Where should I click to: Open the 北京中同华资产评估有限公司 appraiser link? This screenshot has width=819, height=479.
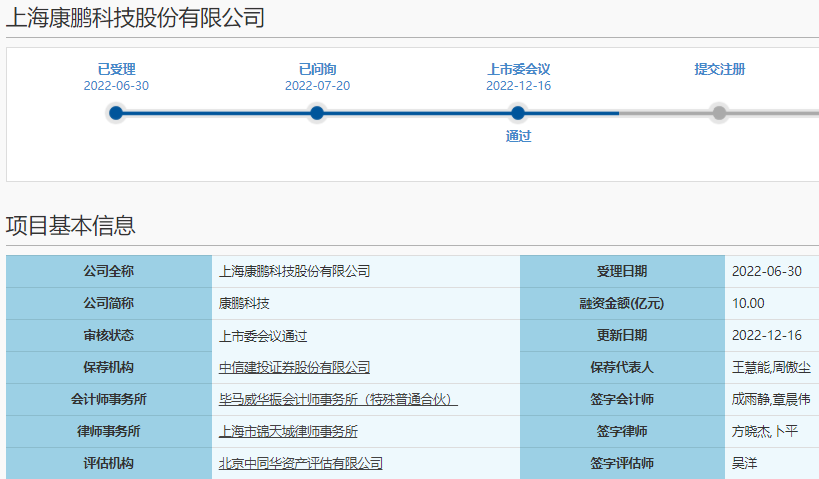click(300, 463)
